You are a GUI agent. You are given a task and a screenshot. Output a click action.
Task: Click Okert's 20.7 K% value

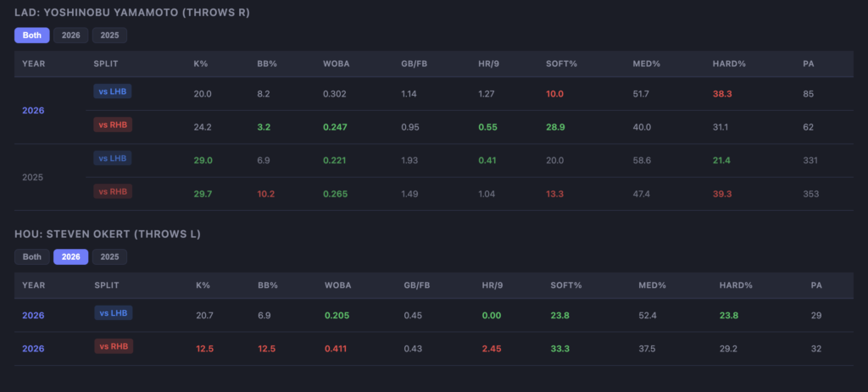(205, 316)
